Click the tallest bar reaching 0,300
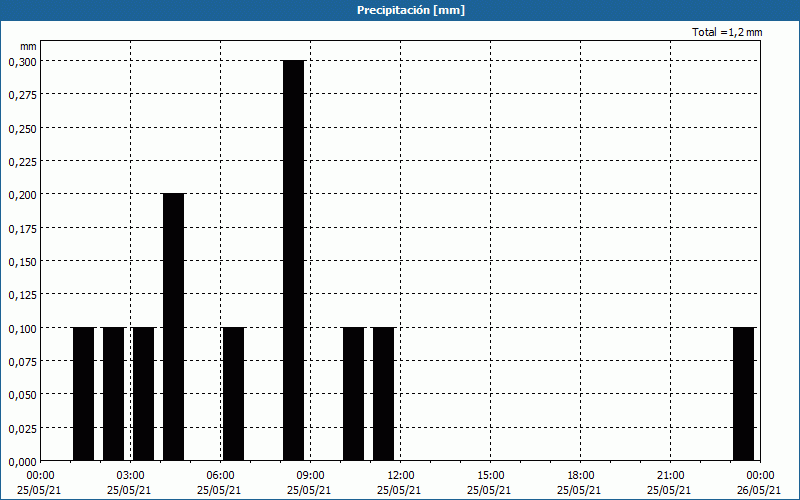The width and height of the screenshot is (800, 500). tap(293, 260)
